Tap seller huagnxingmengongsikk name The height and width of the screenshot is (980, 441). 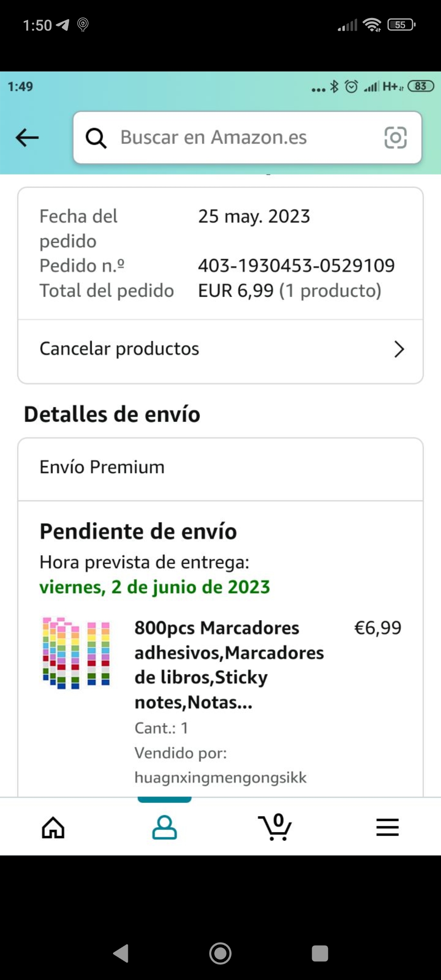(x=220, y=777)
